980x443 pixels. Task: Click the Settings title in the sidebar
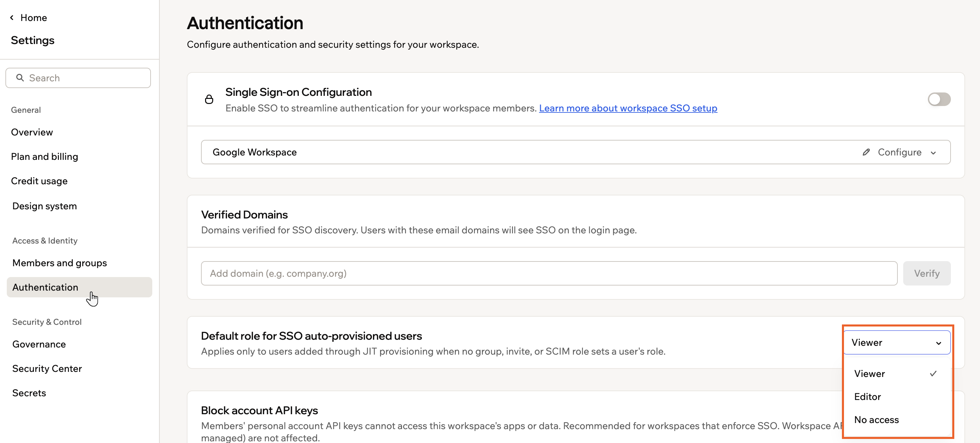pyautogui.click(x=33, y=40)
